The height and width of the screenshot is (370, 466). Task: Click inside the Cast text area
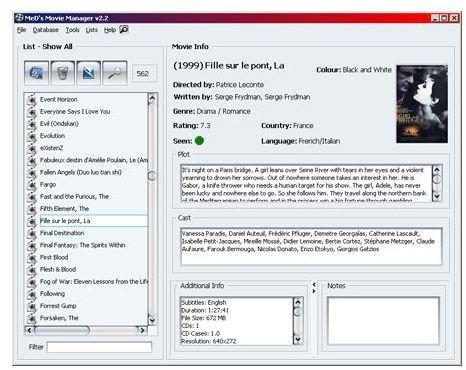tap(311, 246)
